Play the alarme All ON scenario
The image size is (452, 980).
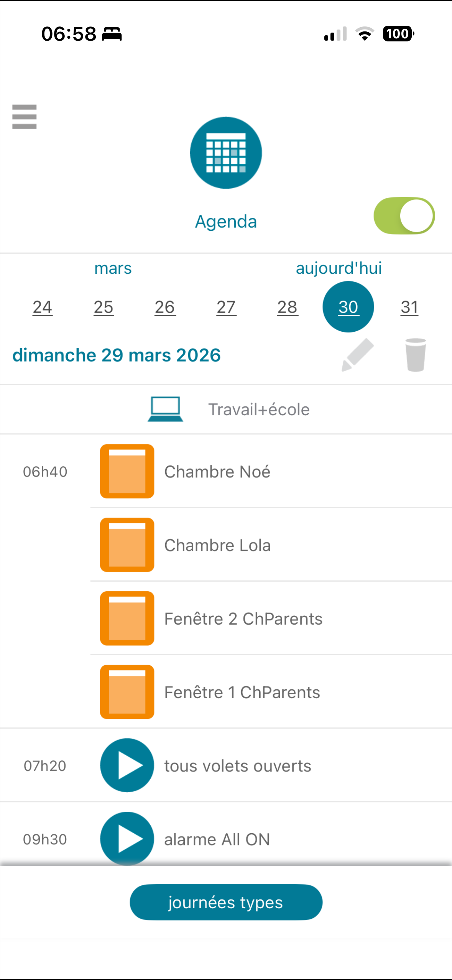(x=127, y=839)
